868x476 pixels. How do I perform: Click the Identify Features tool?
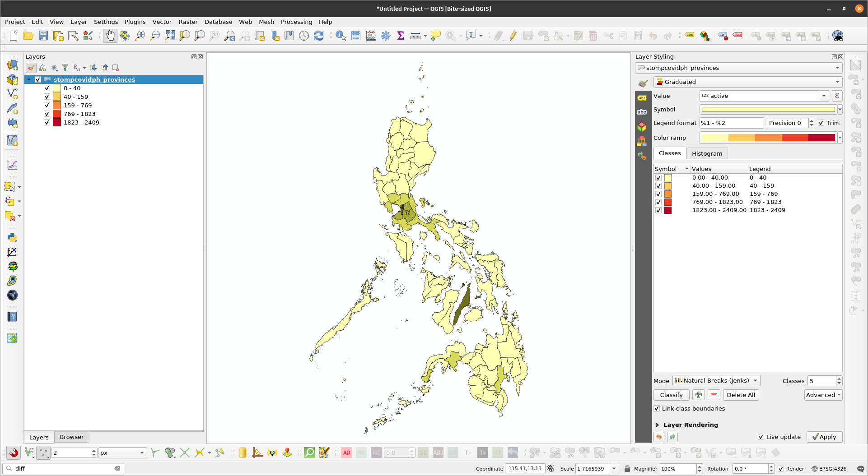(341, 36)
